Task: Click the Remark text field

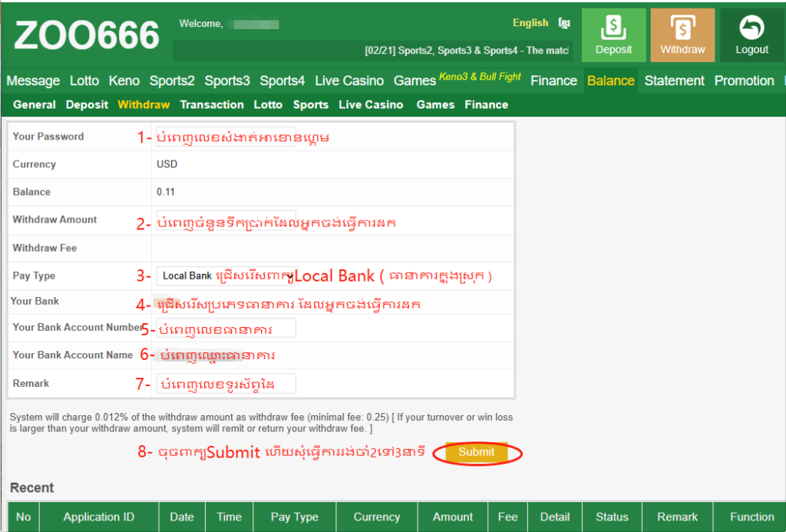Action: pyautogui.click(x=226, y=383)
